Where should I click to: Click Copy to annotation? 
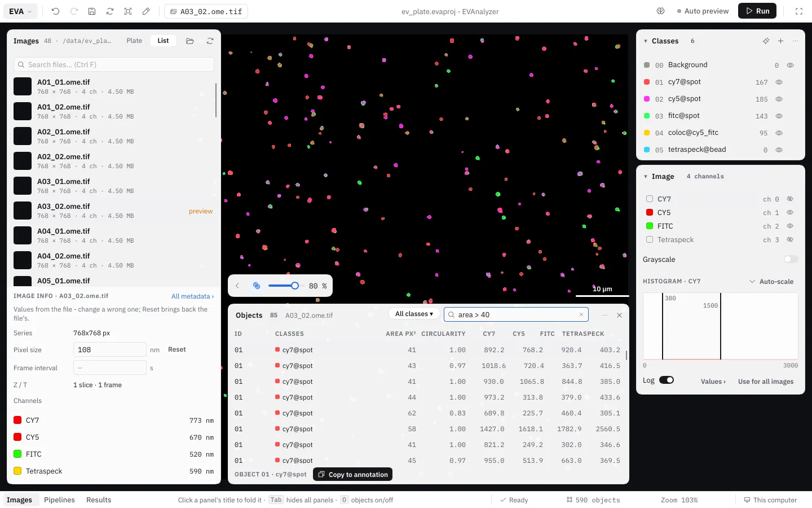click(353, 474)
